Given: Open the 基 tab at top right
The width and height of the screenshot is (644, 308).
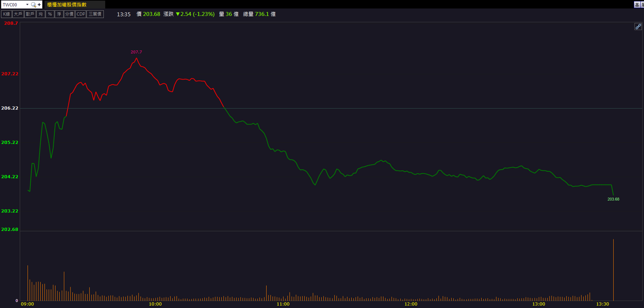Looking at the screenshot, I should pyautogui.click(x=637, y=5).
